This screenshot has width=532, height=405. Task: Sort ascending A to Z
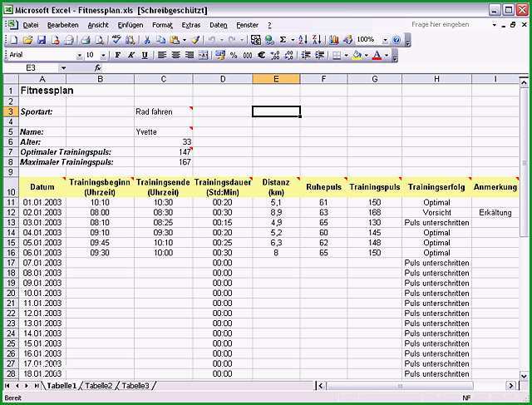pyautogui.click(x=303, y=40)
